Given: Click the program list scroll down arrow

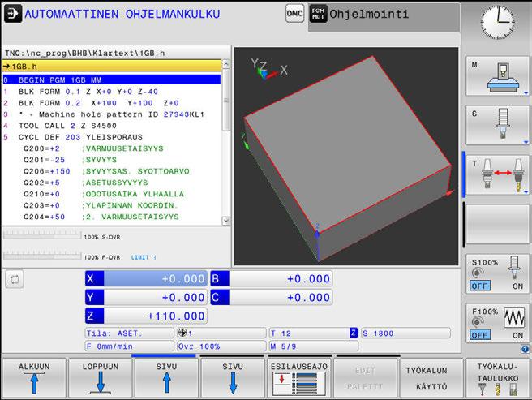Looking at the screenshot, I should (x=226, y=221).
